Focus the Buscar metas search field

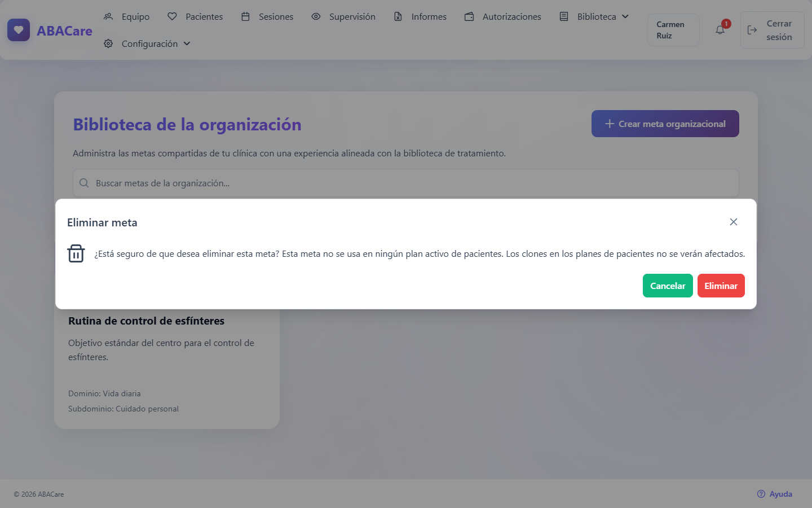tap(406, 183)
